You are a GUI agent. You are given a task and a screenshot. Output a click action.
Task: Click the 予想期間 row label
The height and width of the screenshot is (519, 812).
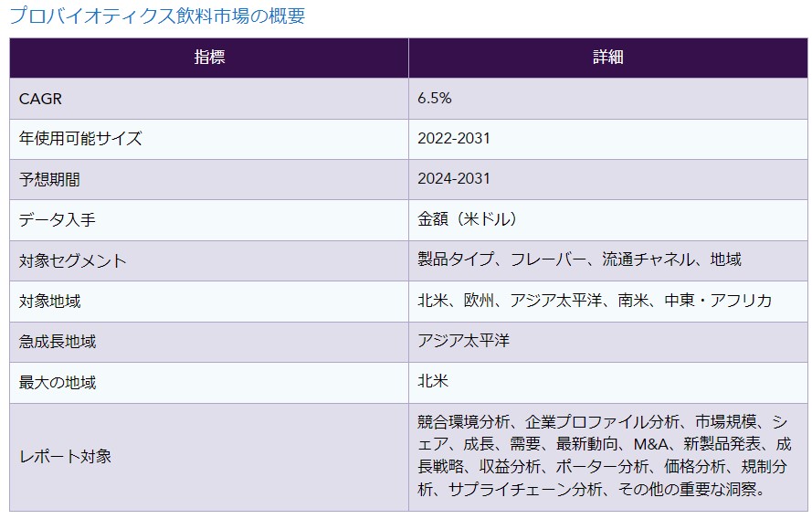click(x=49, y=179)
